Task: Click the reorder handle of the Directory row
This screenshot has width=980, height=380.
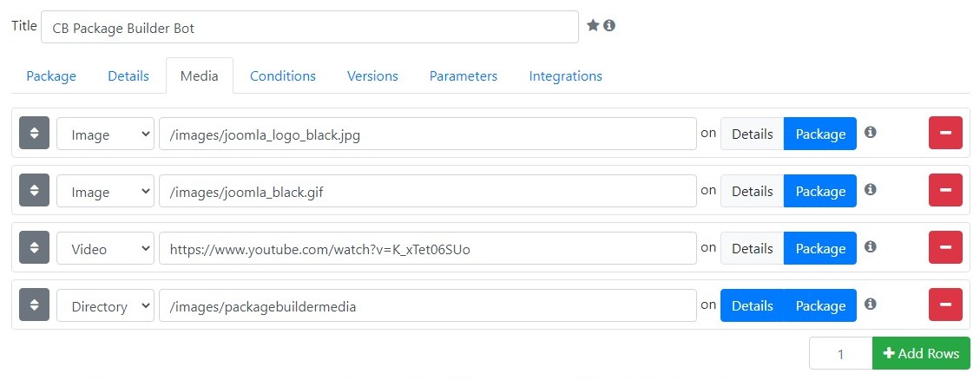Action: [x=35, y=305]
